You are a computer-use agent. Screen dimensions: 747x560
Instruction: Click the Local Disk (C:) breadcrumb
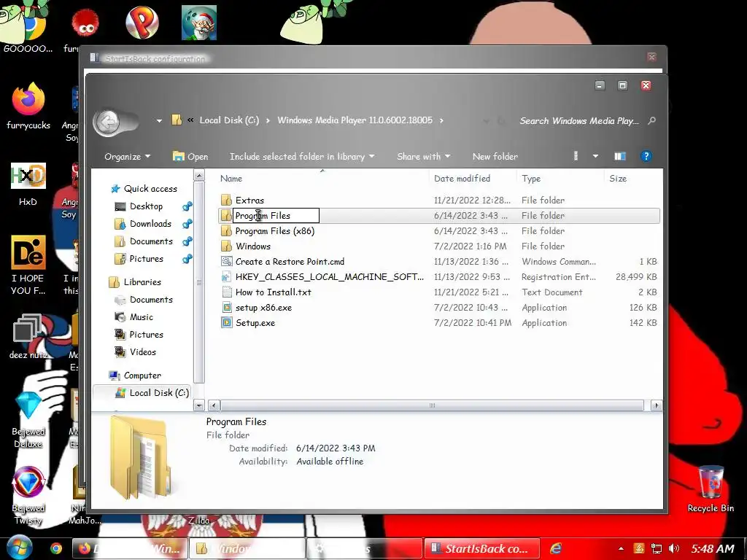click(x=229, y=120)
